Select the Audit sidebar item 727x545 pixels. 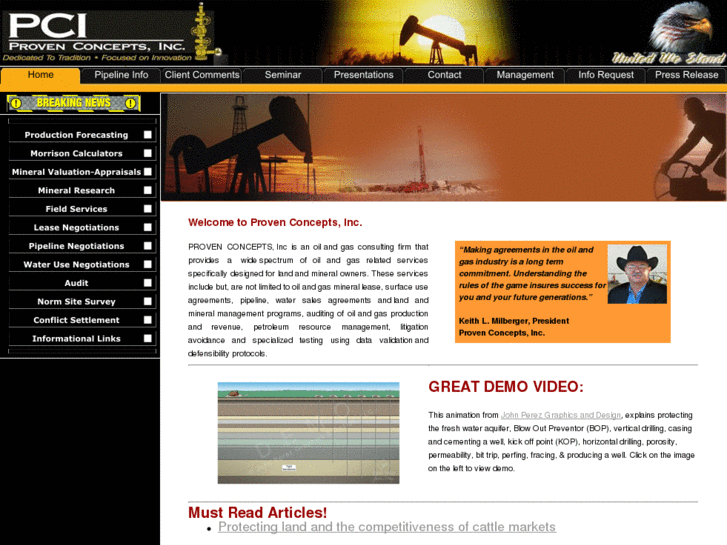(x=83, y=283)
